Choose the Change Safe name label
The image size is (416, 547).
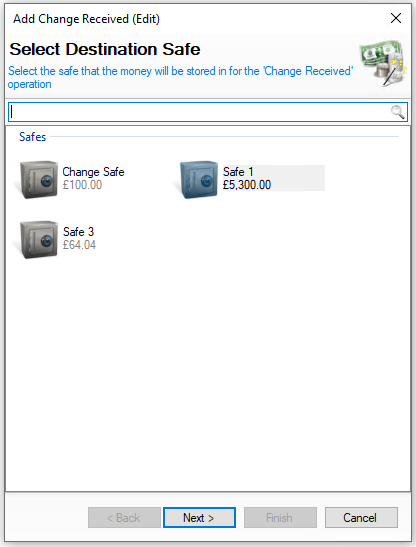(x=93, y=172)
